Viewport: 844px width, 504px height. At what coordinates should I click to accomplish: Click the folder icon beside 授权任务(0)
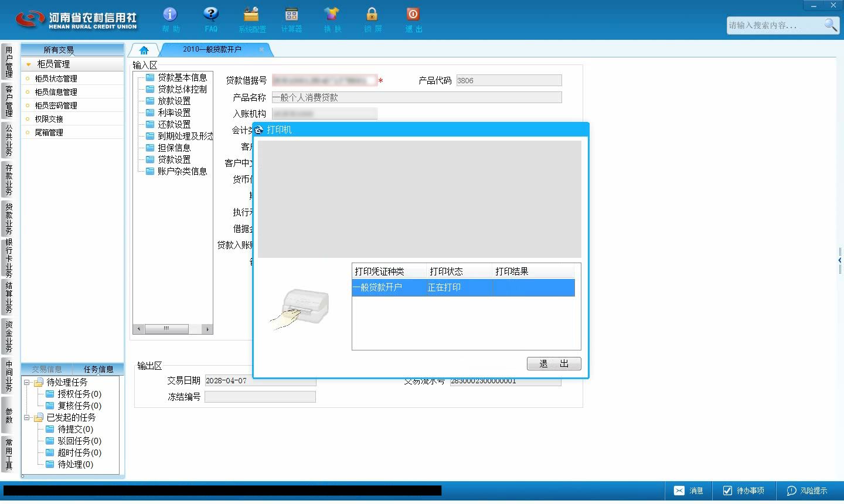50,394
